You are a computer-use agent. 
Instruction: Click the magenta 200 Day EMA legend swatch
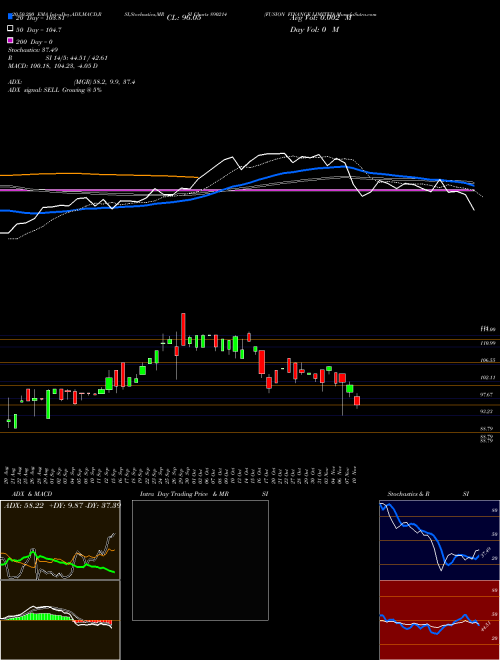pyautogui.click(x=11, y=40)
